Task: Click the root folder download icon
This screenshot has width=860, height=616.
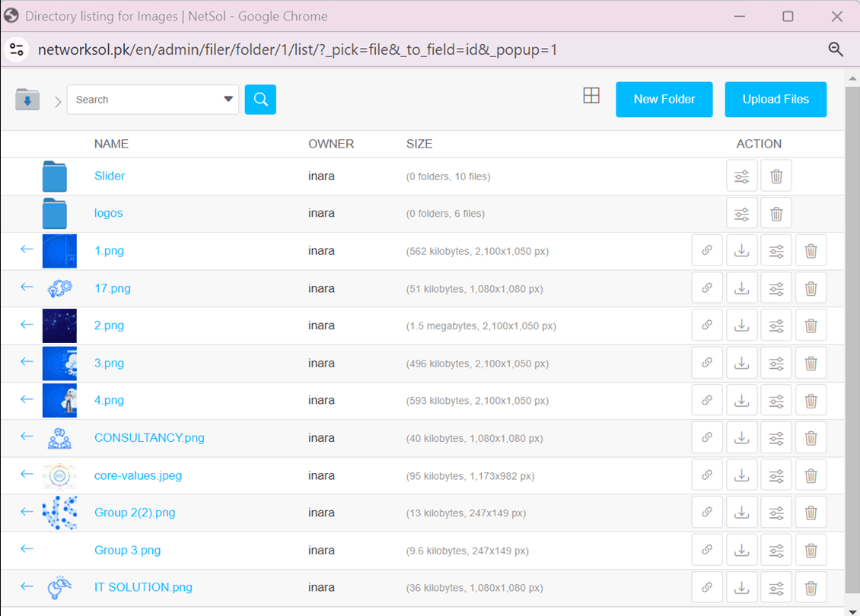Action: pyautogui.click(x=27, y=99)
